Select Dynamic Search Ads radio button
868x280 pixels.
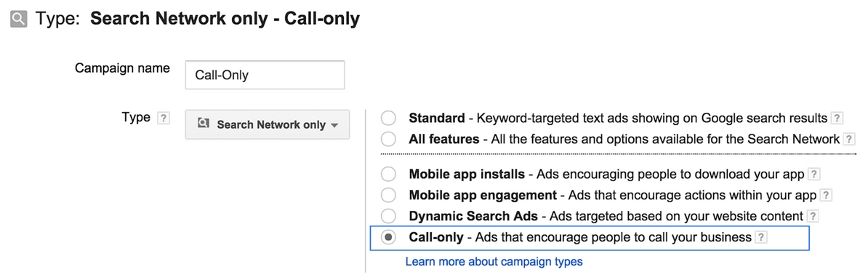pos(389,216)
